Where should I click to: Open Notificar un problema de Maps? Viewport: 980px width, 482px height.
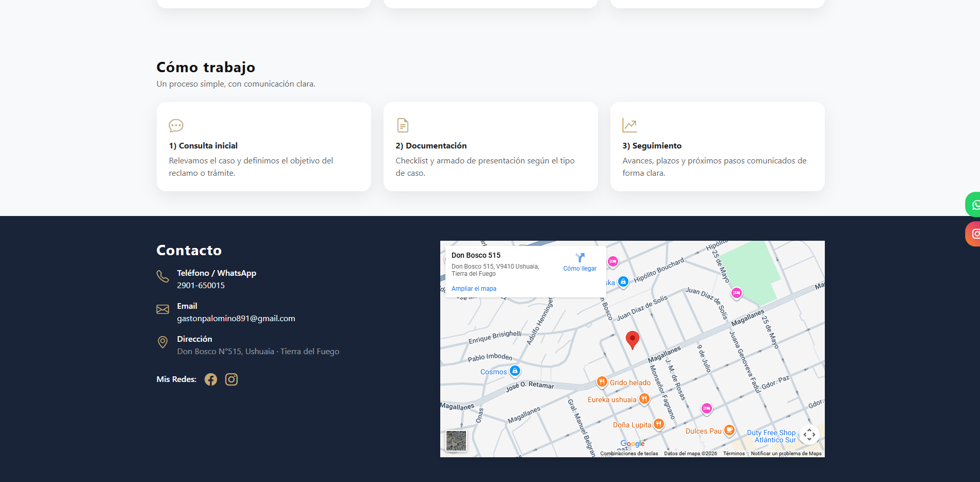[786, 454]
